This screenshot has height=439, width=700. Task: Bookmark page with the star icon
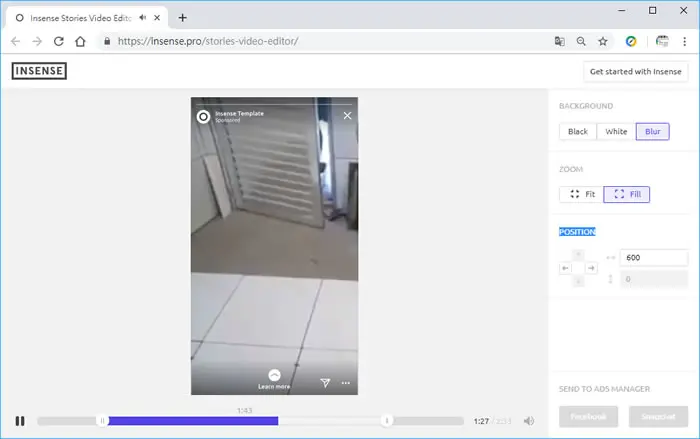click(x=603, y=42)
